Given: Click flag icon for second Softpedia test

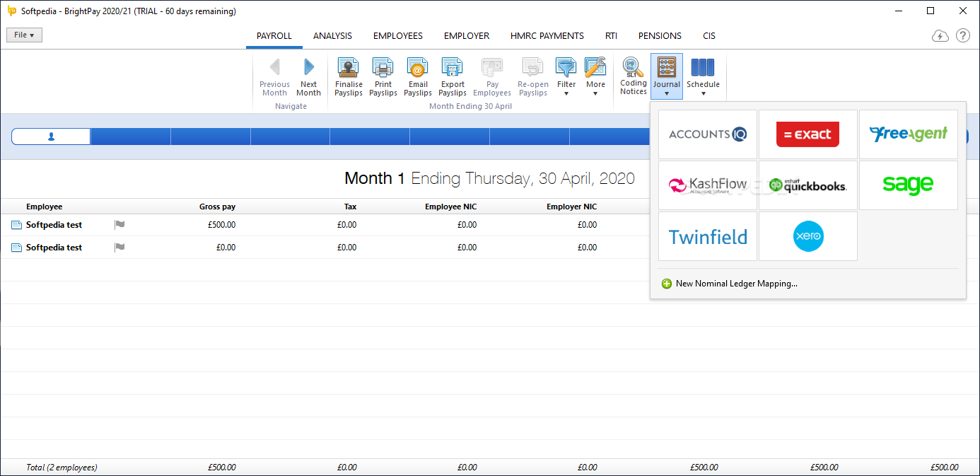Looking at the screenshot, I should pyautogui.click(x=119, y=248).
